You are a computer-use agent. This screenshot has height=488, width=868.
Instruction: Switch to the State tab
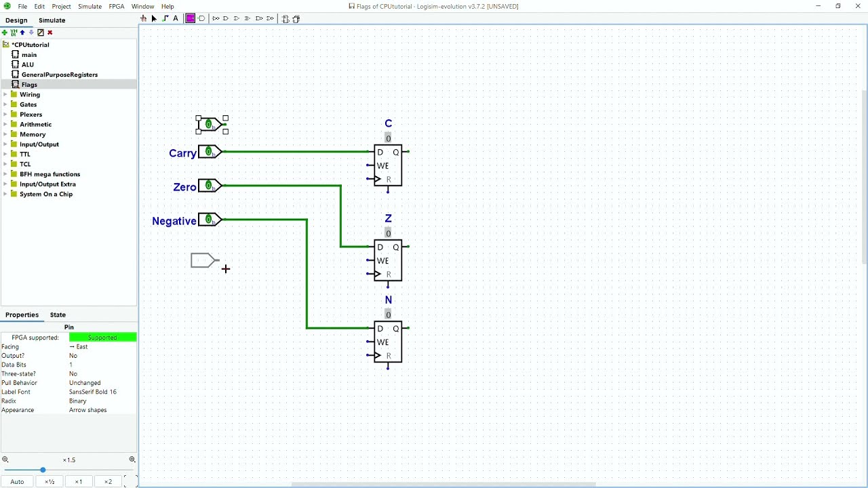pos(58,314)
